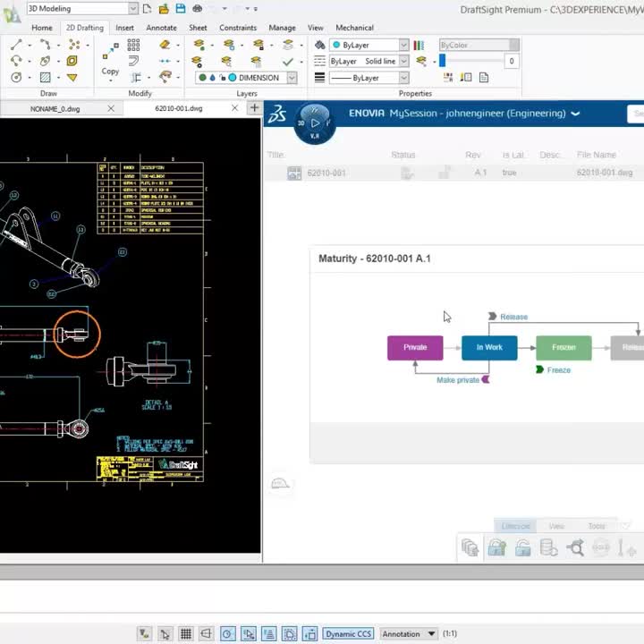Open the ByLayer Solid line style dropdown
The width and height of the screenshot is (644, 644).
pyautogui.click(x=404, y=61)
